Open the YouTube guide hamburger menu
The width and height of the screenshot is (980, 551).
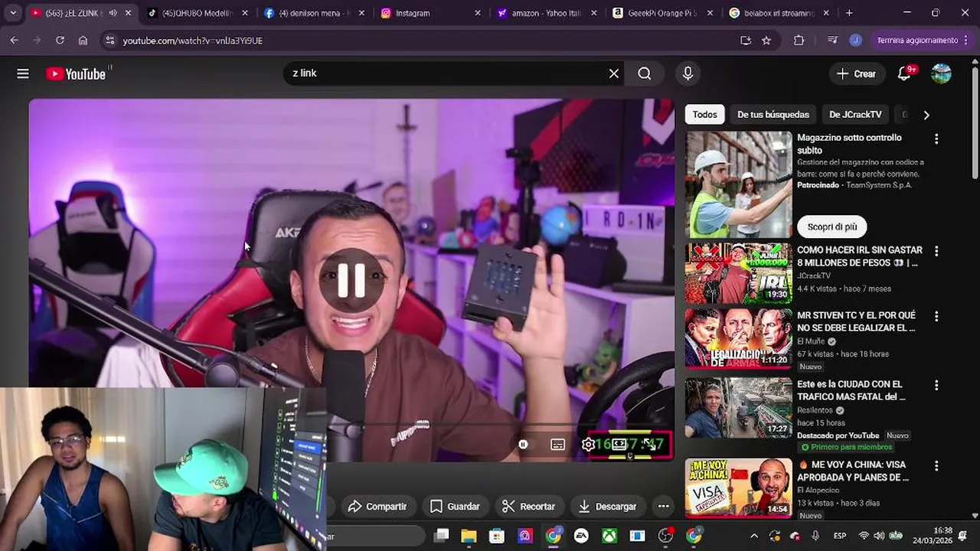[23, 73]
